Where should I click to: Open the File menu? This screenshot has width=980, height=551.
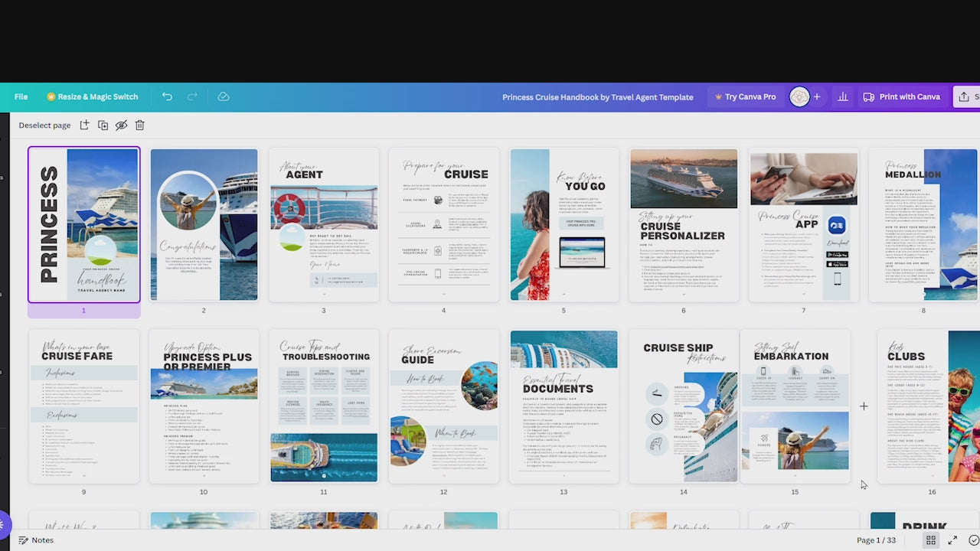coord(21,97)
